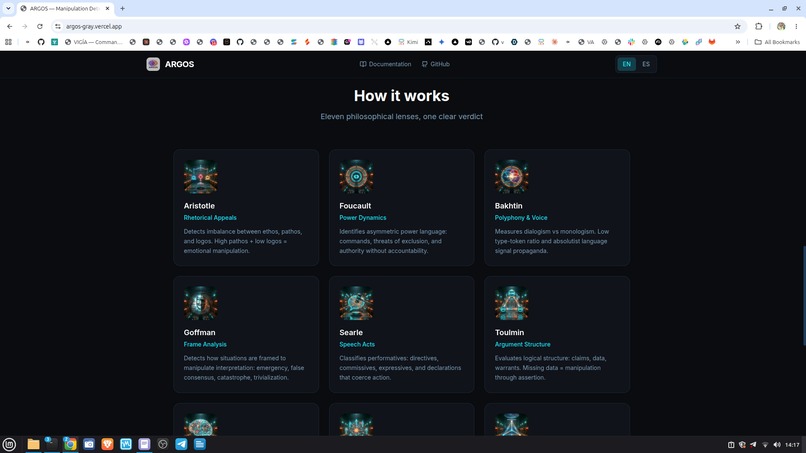806x453 pixels.
Task: Open the Linux Mint start menu
Action: coord(9,444)
